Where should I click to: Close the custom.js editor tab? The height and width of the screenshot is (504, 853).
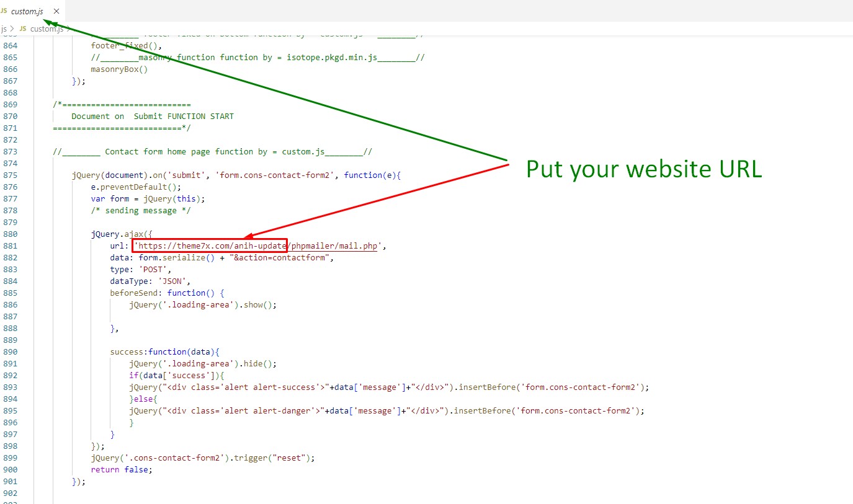57,11
